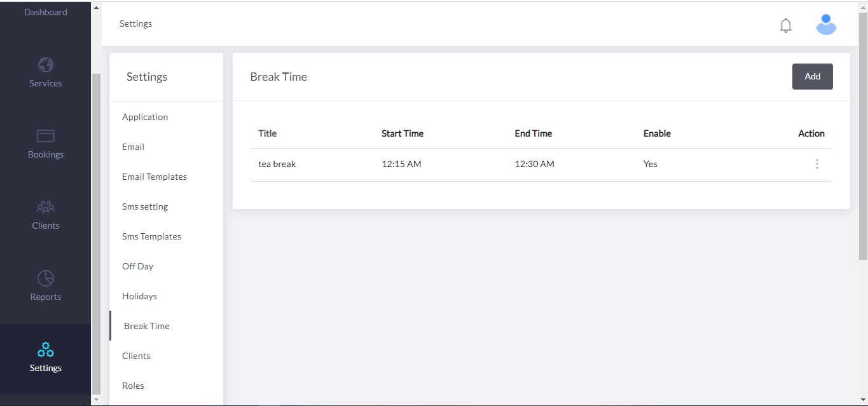Open the Dashboard sidebar item
Viewport: 868px width, 406px height.
(45, 11)
